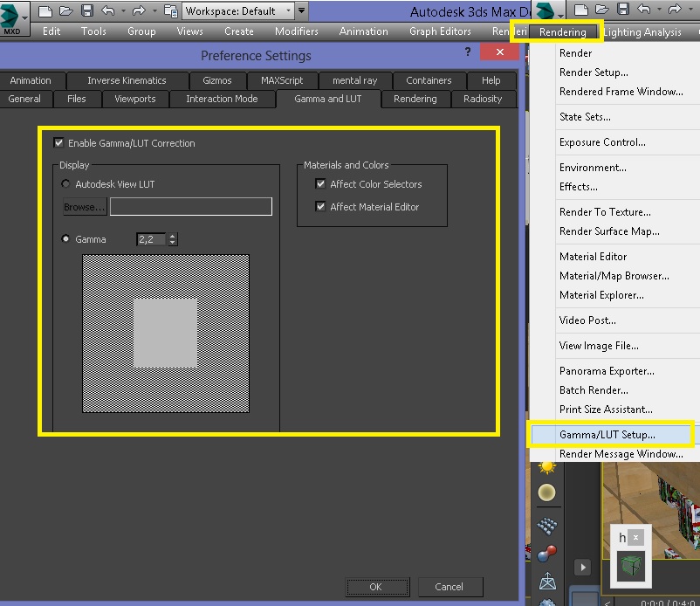Click Save floppy icon left of Workspace dropdown
The image size is (700, 606).
87,10
